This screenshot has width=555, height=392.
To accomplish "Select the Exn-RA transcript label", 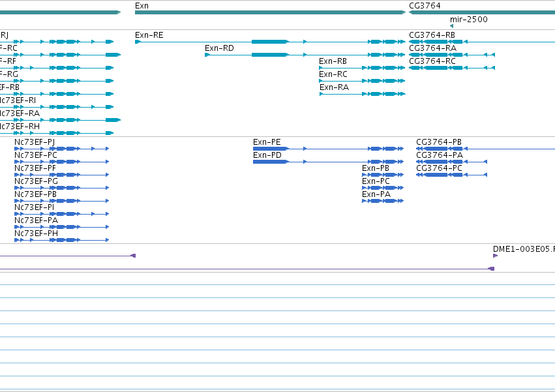I will point(334,87).
